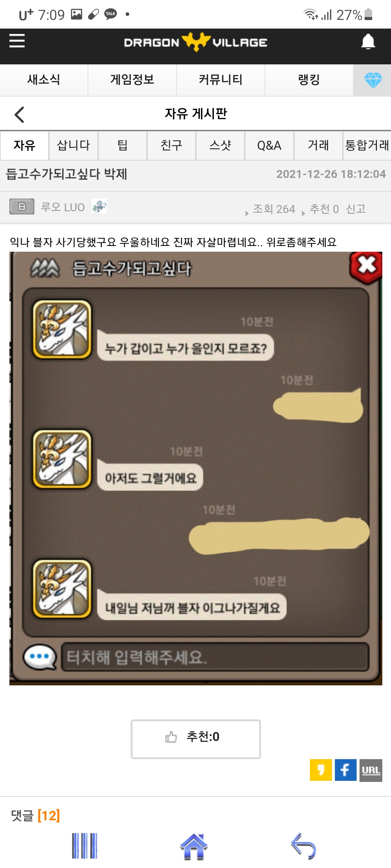Open the 커뮤니티 menu
This screenshot has height=868, width=391.
click(220, 80)
